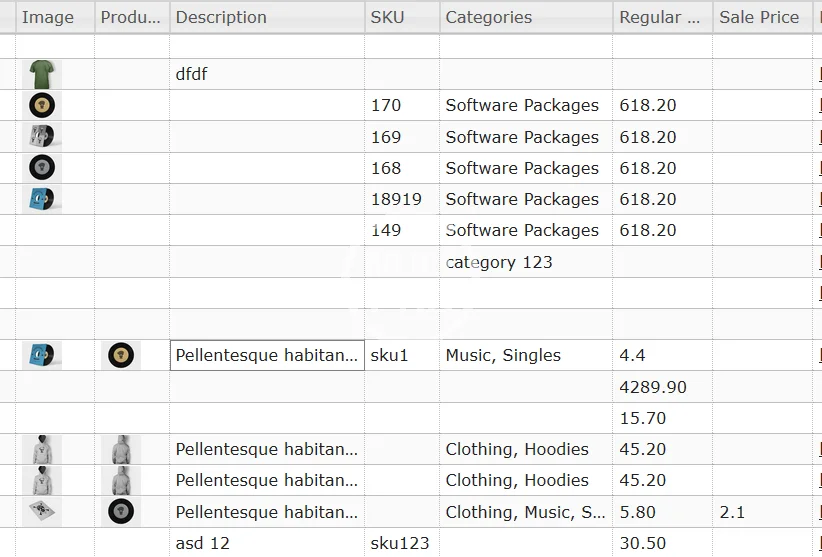822x557 pixels.
Task: Open the product gallery thumbnail in sku1 row
Action: click(121, 355)
